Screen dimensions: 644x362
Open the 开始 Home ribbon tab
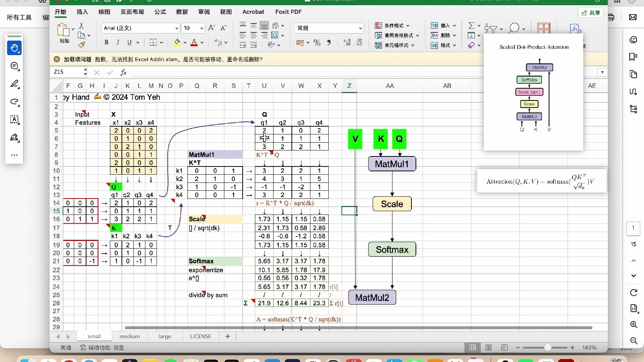click(60, 12)
